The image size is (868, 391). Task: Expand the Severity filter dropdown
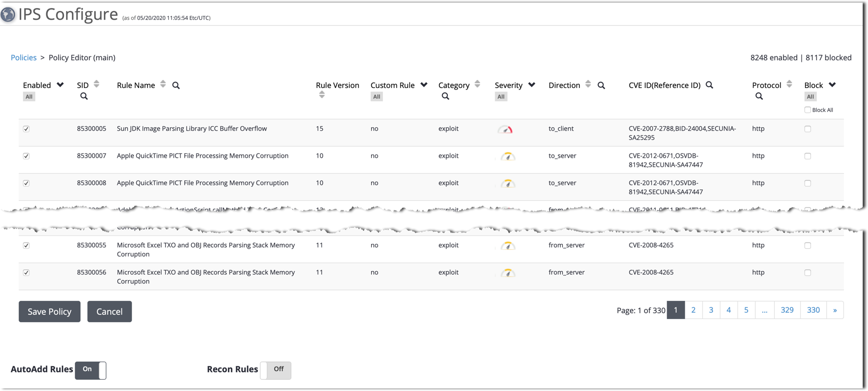pos(531,85)
